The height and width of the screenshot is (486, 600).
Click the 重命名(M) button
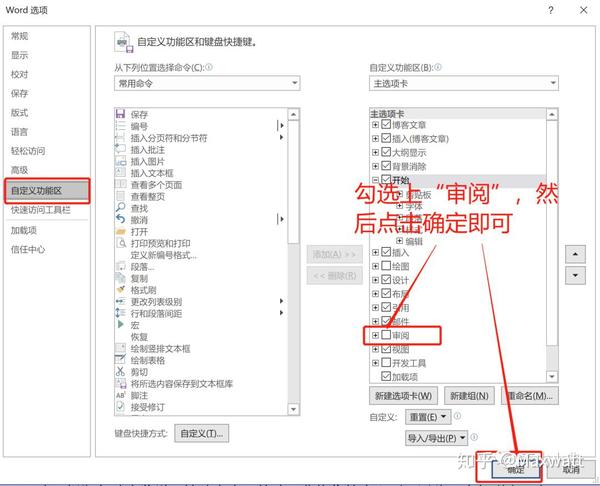(x=530, y=396)
